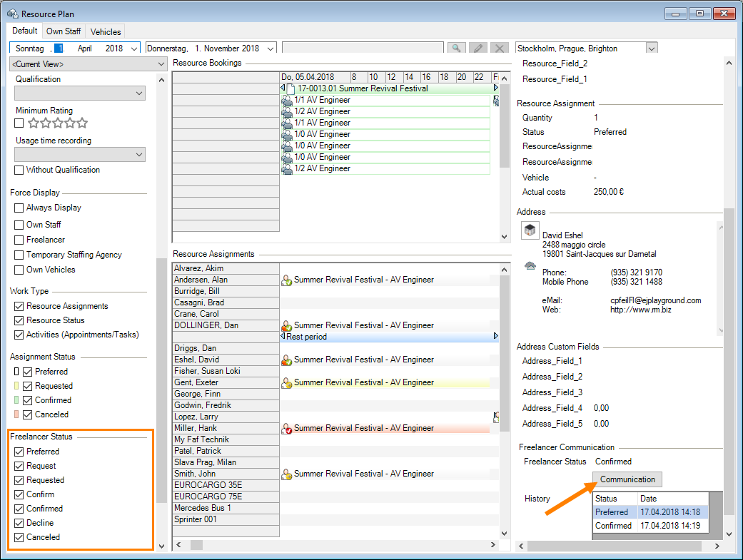
Task: Click the Summer Revival Festival document icon
Action: 291,88
